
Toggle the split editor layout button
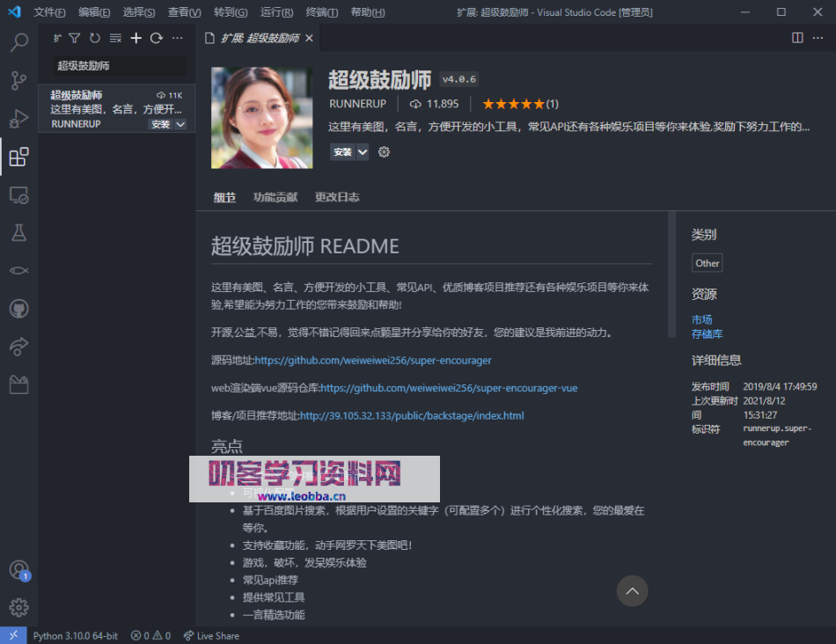coord(797,38)
